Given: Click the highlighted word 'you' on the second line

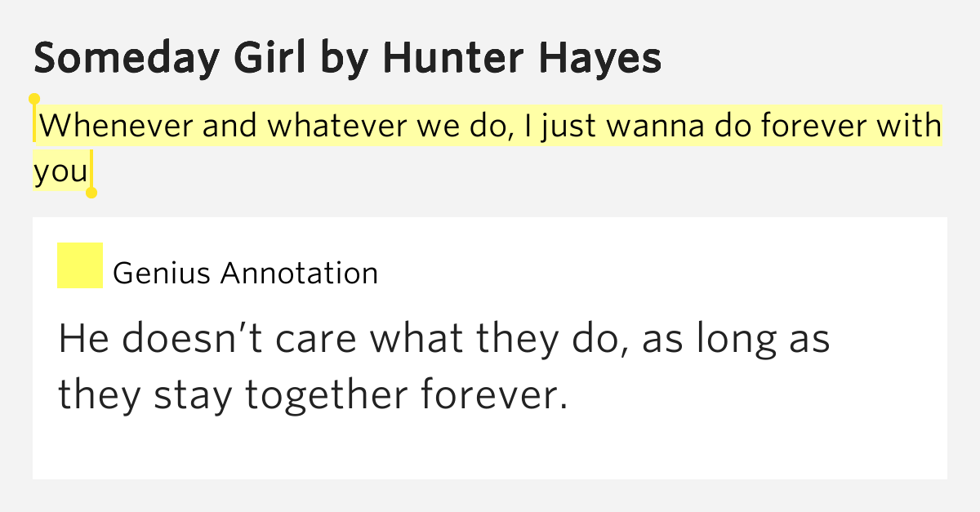Looking at the screenshot, I should click(60, 172).
